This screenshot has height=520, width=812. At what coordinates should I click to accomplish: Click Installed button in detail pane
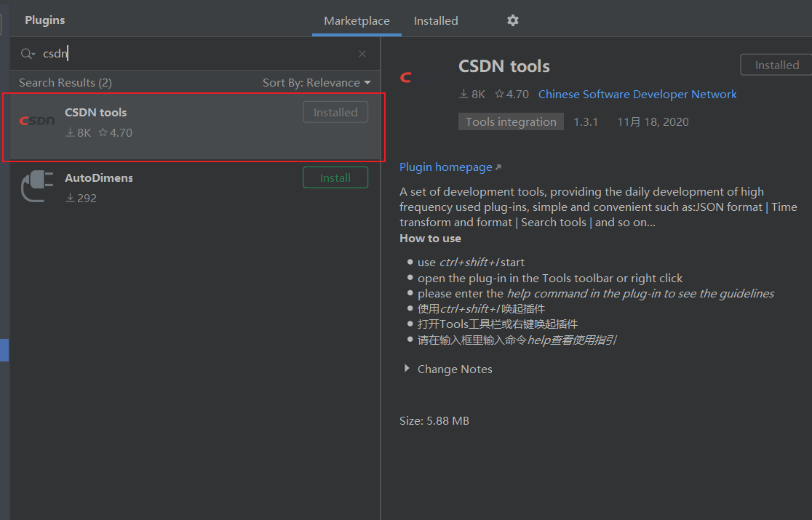[776, 65]
